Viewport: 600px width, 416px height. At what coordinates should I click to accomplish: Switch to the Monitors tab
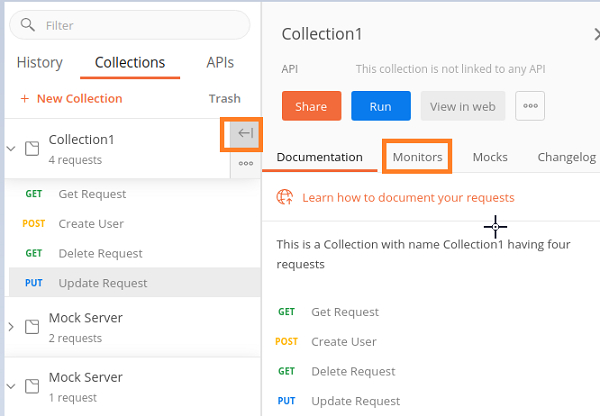point(417,157)
